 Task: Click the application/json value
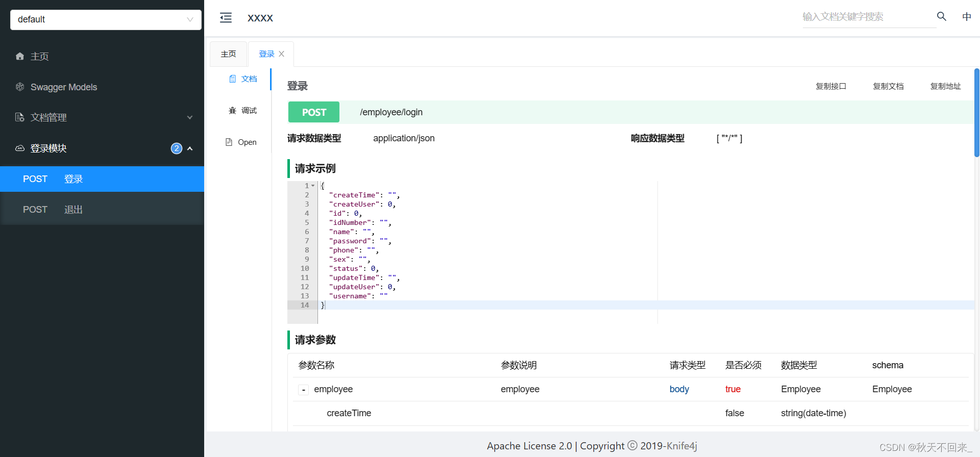pyautogui.click(x=404, y=138)
